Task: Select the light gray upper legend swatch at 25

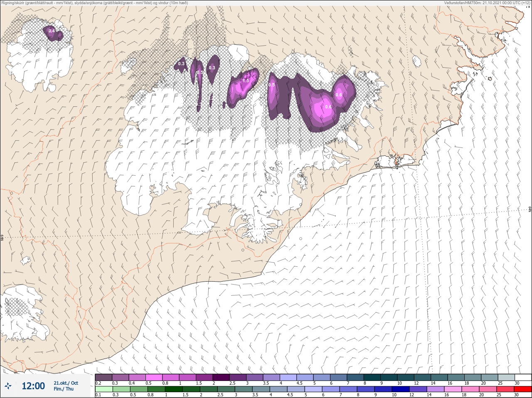Action: [506, 377]
